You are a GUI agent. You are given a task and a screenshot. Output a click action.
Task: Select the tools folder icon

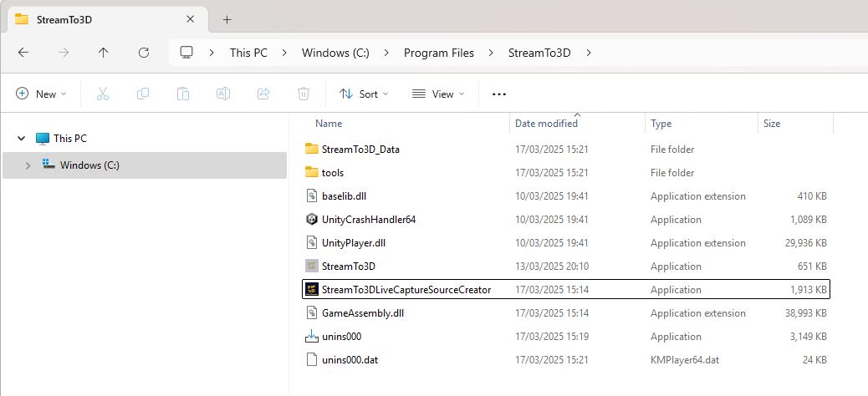(312, 173)
